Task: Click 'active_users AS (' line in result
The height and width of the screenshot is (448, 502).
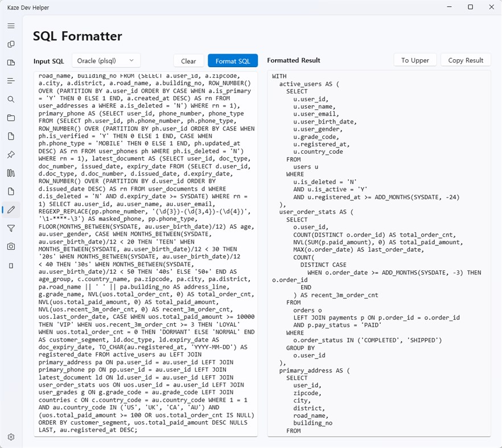Action: click(x=309, y=84)
